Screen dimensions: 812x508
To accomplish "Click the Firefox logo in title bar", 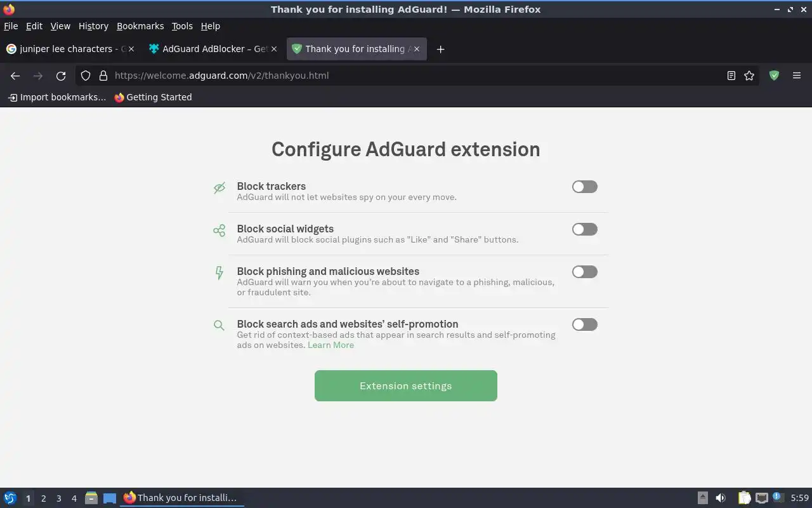I will (x=9, y=9).
